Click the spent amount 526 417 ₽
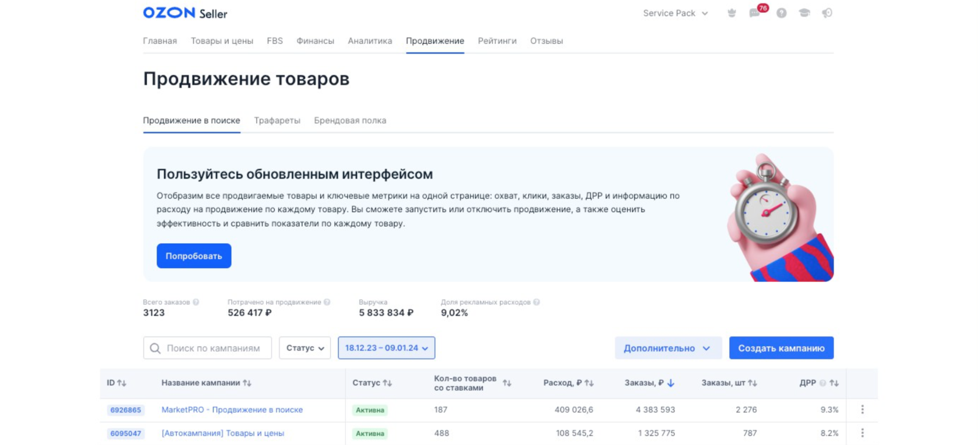 tap(250, 313)
